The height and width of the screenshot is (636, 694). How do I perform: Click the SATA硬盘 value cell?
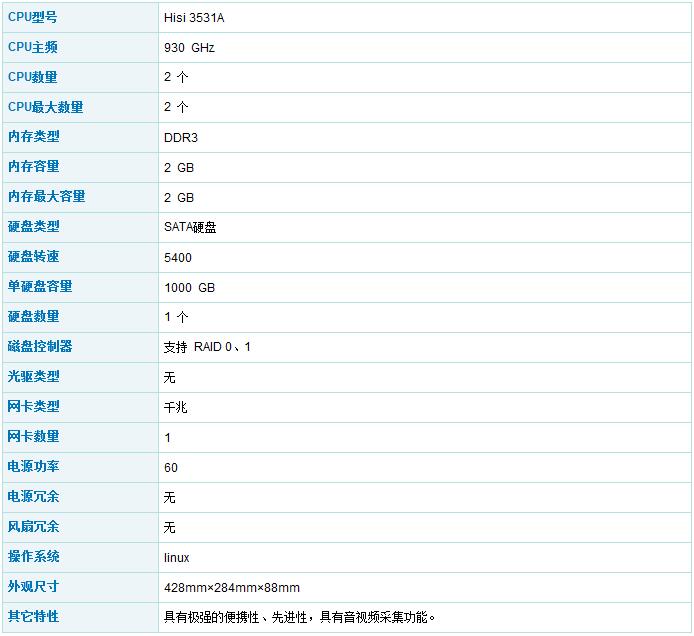pos(190,228)
